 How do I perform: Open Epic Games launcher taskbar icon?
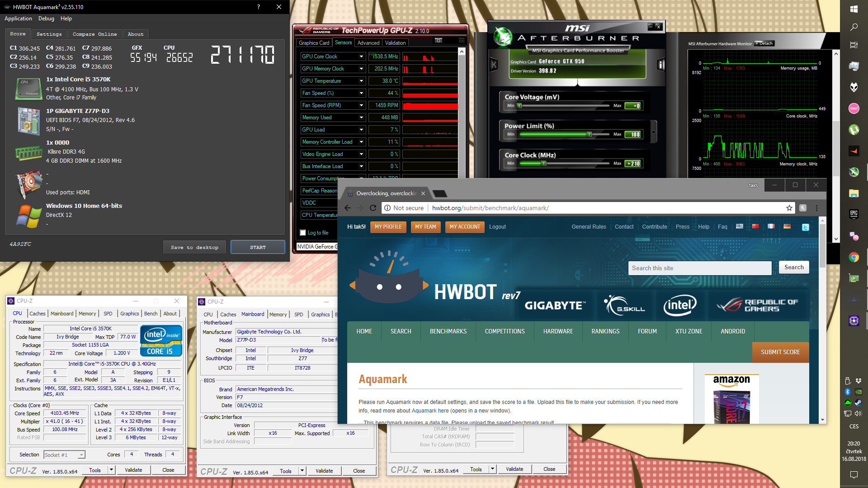(854, 214)
